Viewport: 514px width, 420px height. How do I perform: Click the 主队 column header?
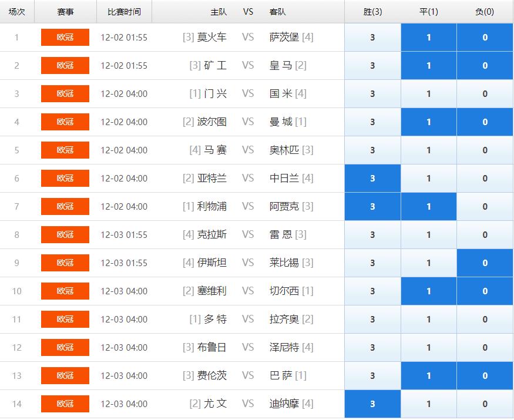click(x=219, y=12)
